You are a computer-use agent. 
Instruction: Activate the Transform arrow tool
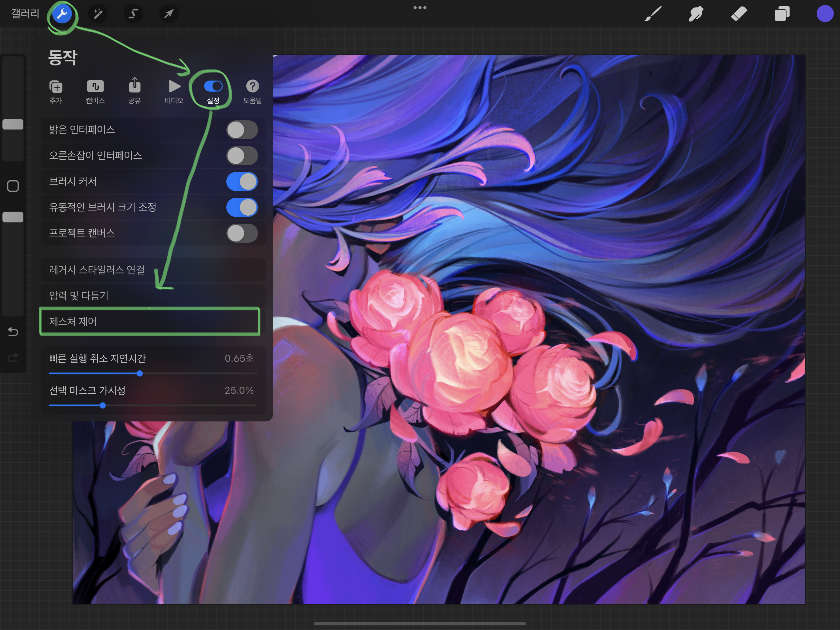tap(168, 14)
